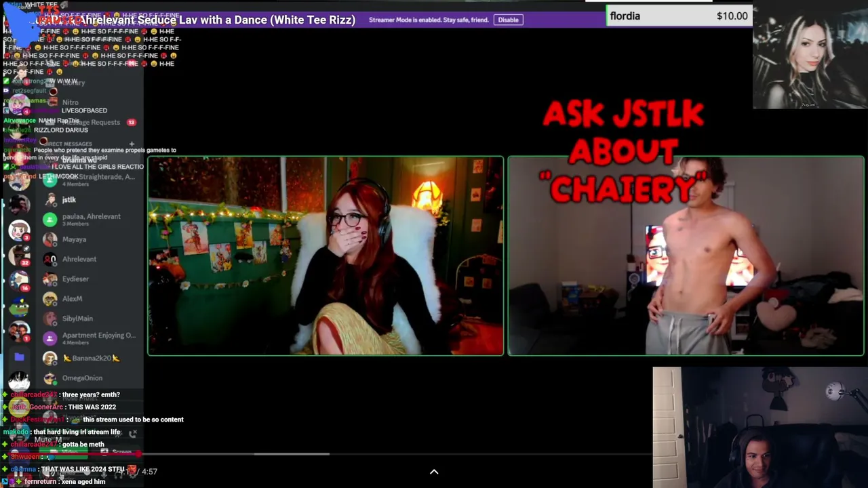Click SibylMain's avatar in the DM list
This screenshot has width=868, height=488.
coord(50,319)
